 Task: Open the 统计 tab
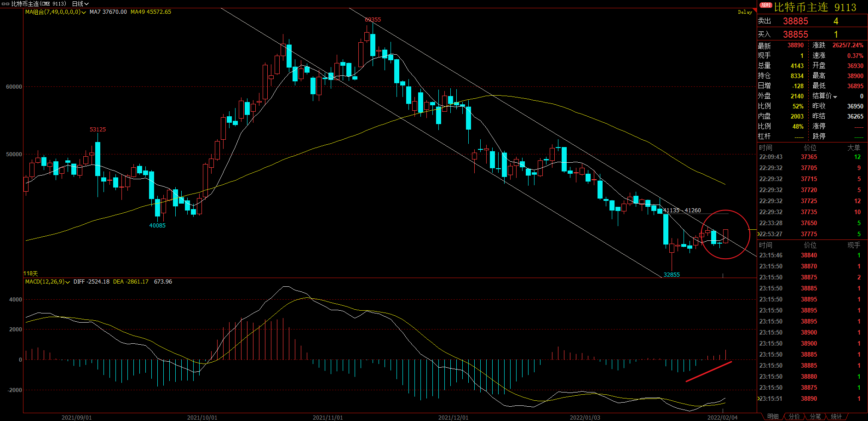pos(836,416)
